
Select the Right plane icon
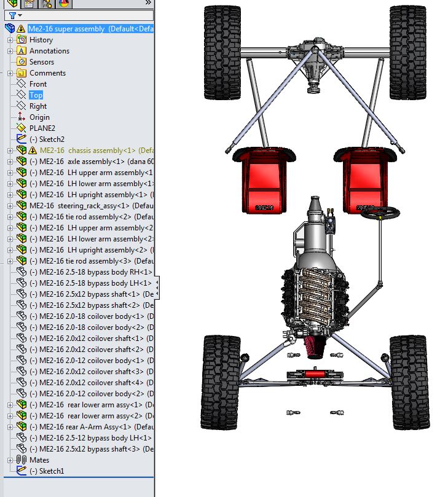tap(22, 106)
